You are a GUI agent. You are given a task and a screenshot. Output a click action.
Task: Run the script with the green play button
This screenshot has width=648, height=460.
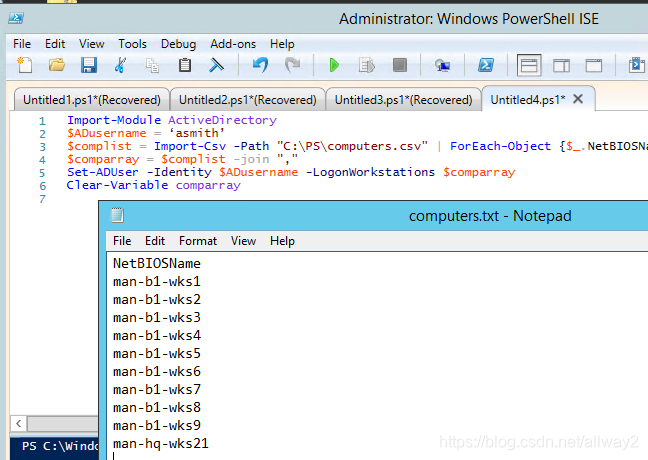click(x=334, y=65)
